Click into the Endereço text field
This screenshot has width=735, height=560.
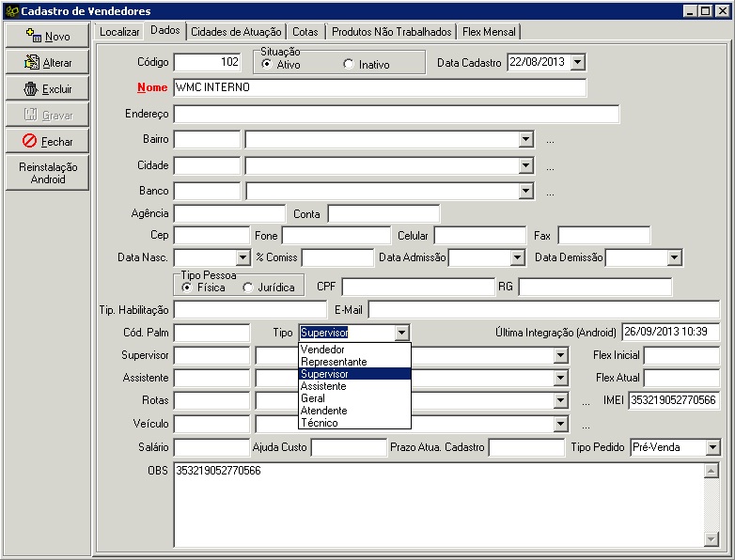tap(396, 114)
